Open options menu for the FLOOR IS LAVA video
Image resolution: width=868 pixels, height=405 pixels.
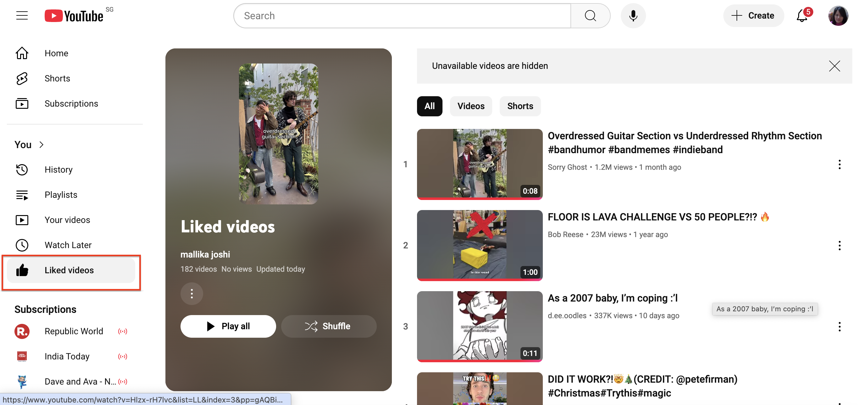839,246
